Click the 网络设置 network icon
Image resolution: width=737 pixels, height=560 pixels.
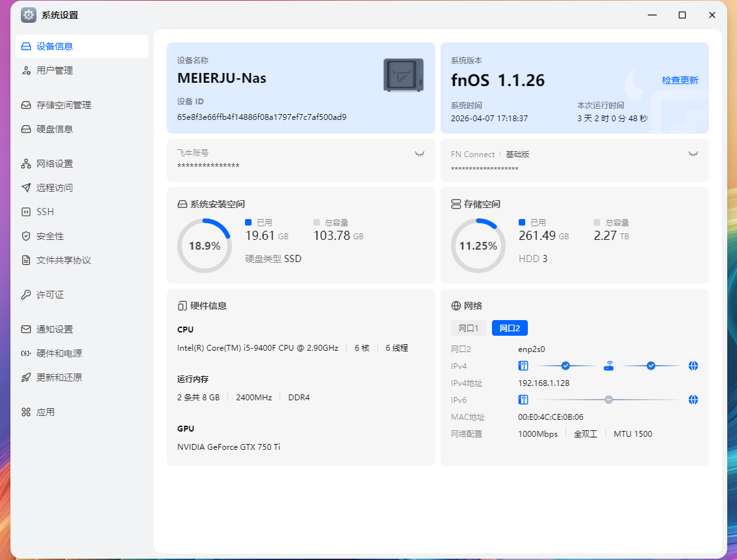pos(26,164)
